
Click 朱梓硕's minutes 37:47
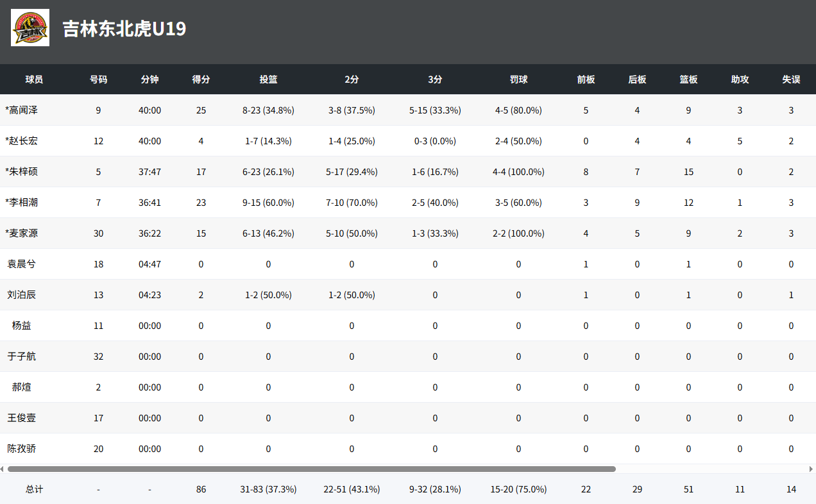(149, 172)
